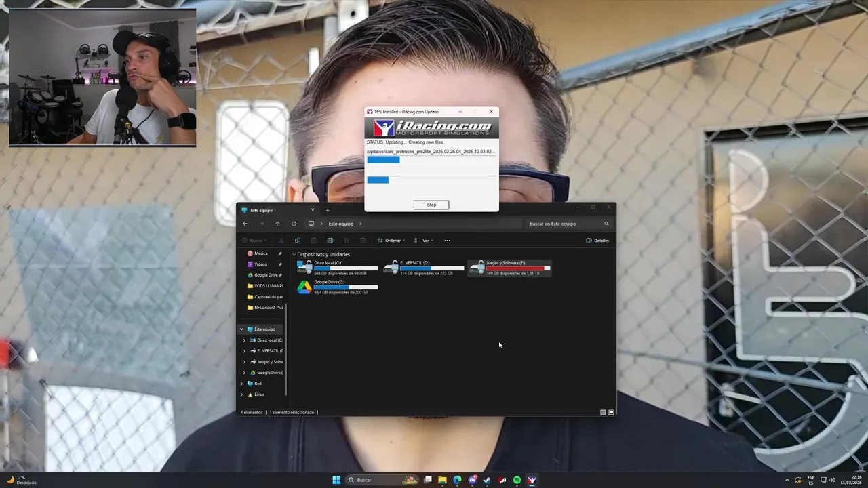This screenshot has height=488, width=868.
Task: Stop the iRacing update
Action: 431,205
